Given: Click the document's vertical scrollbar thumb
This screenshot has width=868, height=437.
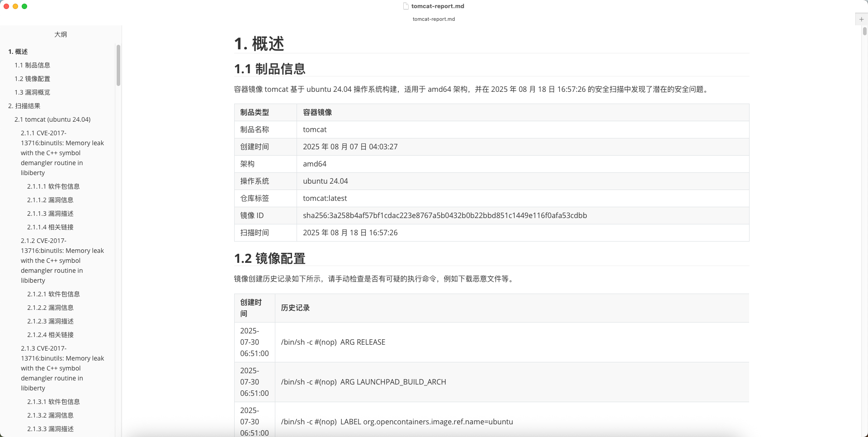Looking at the screenshot, I should (x=864, y=31).
